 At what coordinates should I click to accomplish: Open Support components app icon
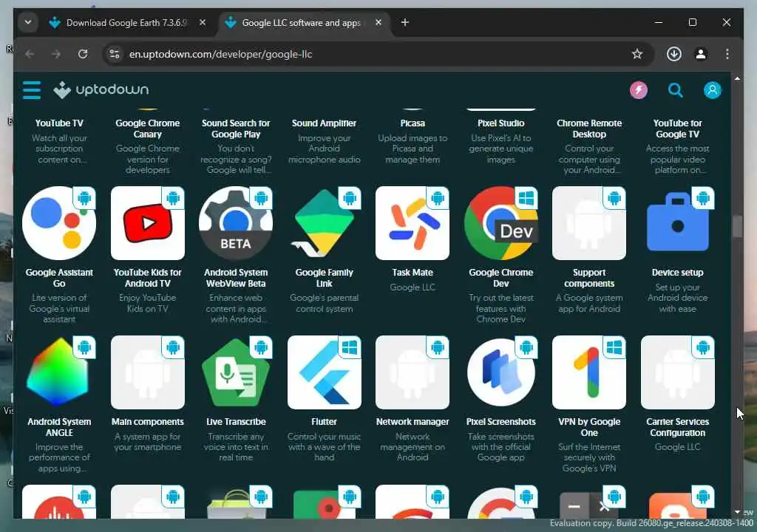coord(589,223)
